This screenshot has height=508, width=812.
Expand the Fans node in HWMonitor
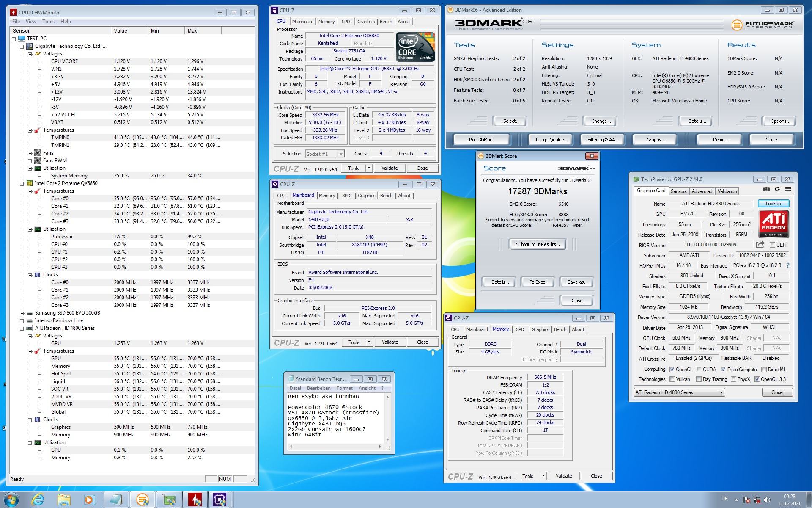pos(30,153)
